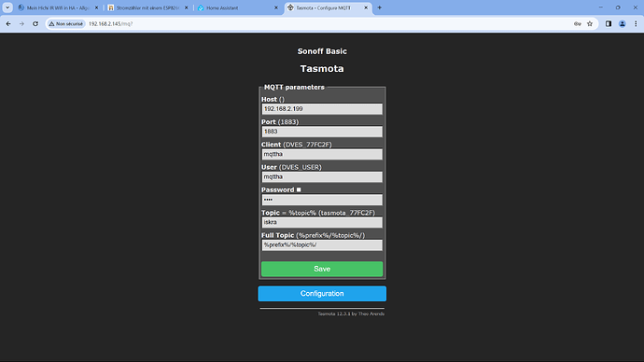This screenshot has width=644, height=362.
Task: Click the Host input field
Action: pos(322,109)
